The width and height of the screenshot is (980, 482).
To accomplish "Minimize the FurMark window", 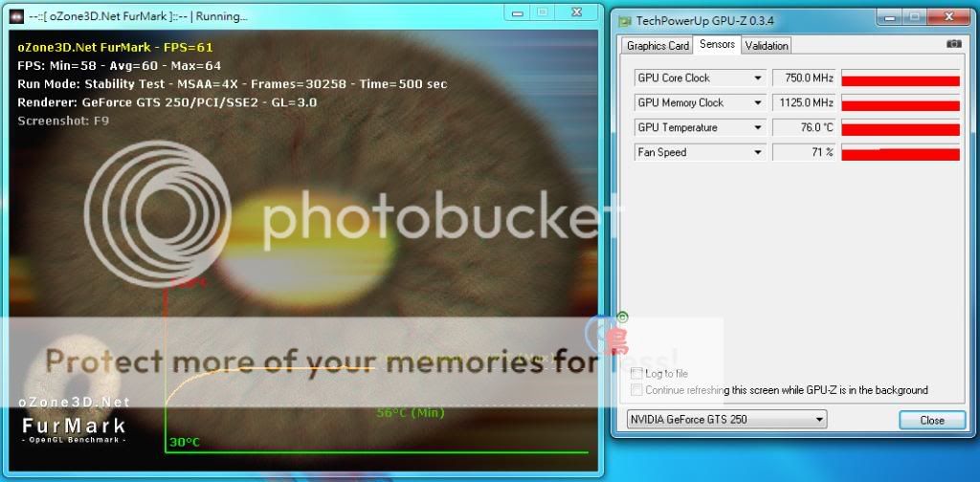I will pos(516,12).
